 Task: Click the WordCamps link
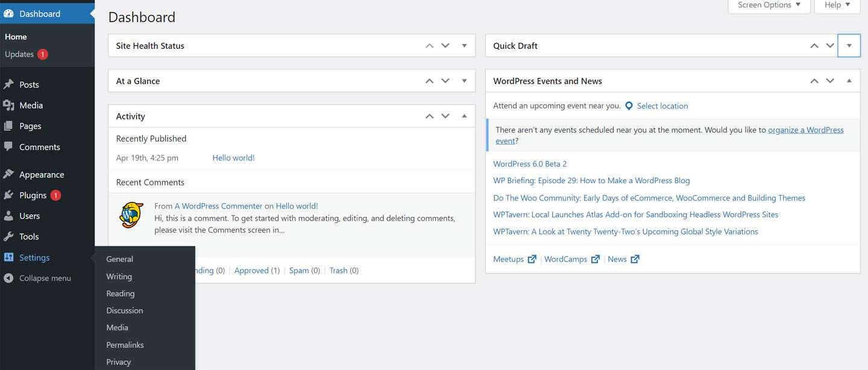[x=565, y=259]
